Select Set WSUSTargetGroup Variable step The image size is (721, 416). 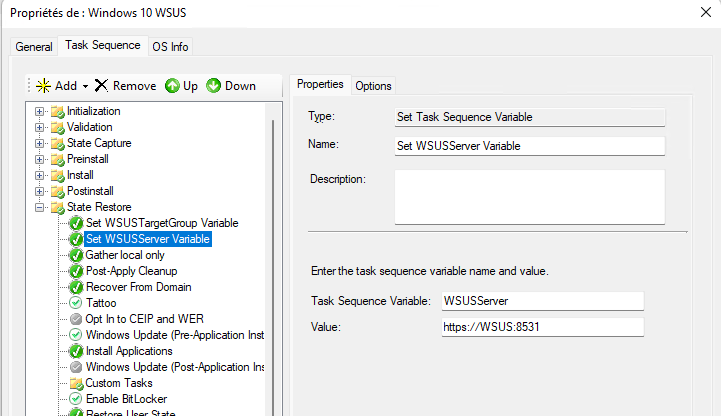pos(162,223)
